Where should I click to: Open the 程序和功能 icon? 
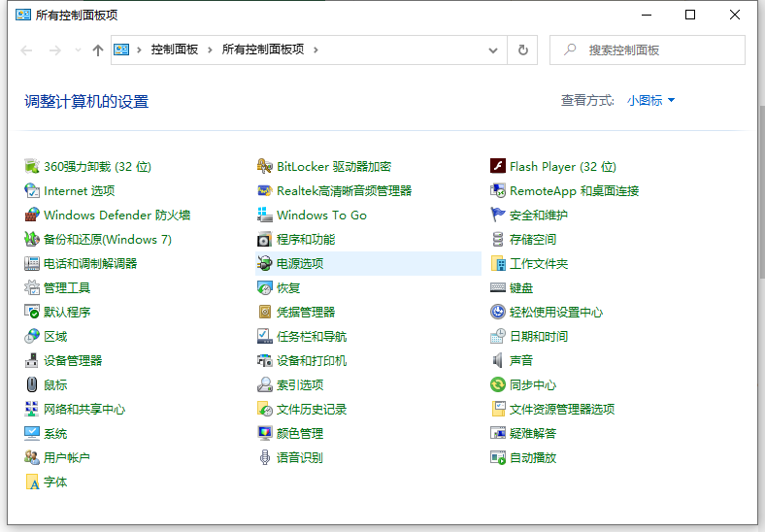pyautogui.click(x=264, y=239)
